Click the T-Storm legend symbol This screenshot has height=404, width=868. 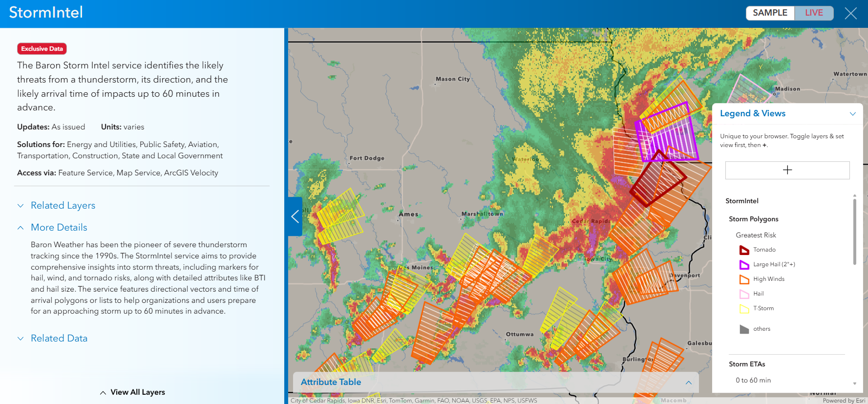744,309
